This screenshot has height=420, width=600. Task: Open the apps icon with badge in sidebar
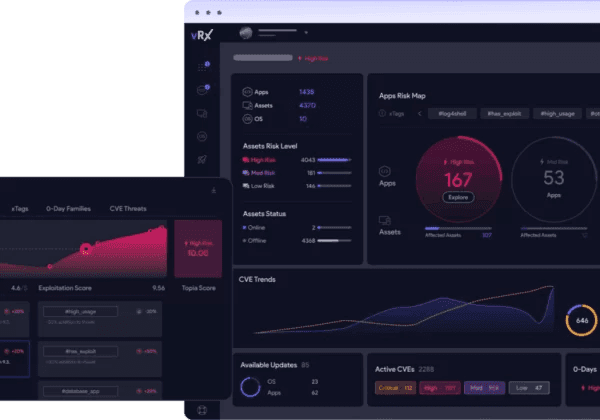click(x=203, y=90)
